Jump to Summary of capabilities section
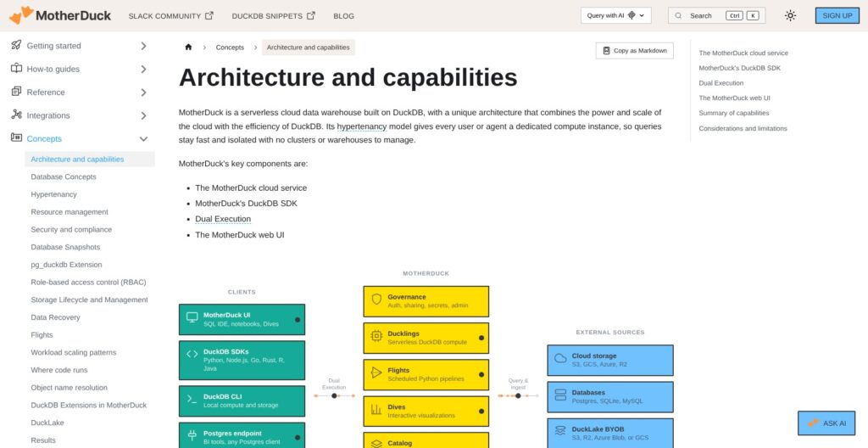Image resolution: width=868 pixels, height=448 pixels. click(734, 113)
